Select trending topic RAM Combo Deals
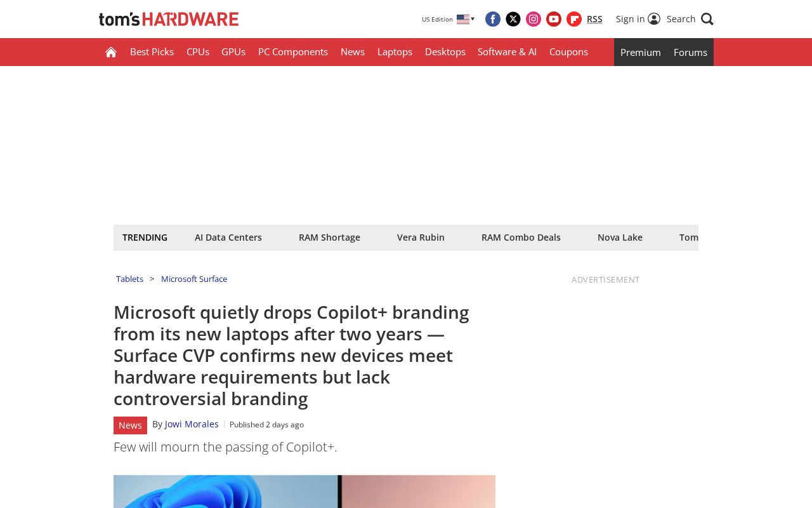Screen dimensions: 812x508 pos(521,237)
